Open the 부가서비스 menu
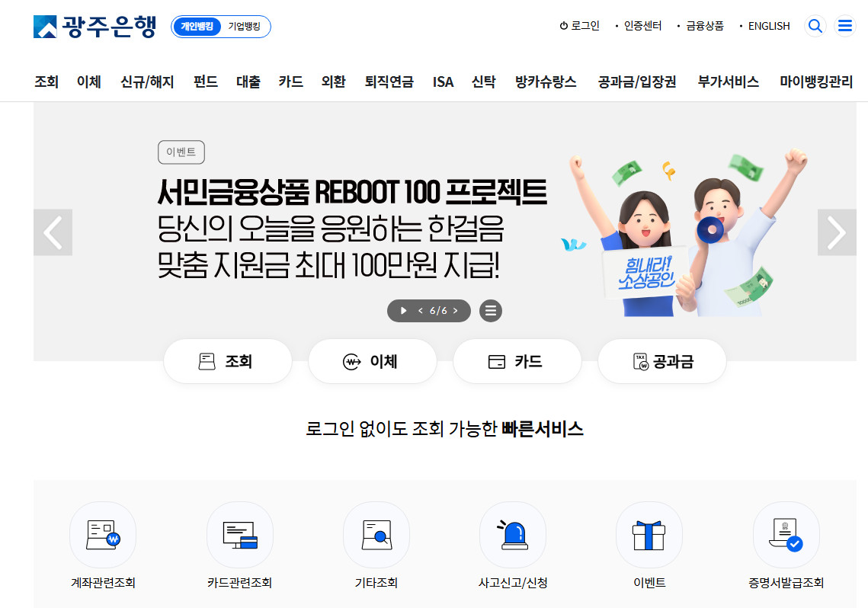The height and width of the screenshot is (608, 868). 728,82
